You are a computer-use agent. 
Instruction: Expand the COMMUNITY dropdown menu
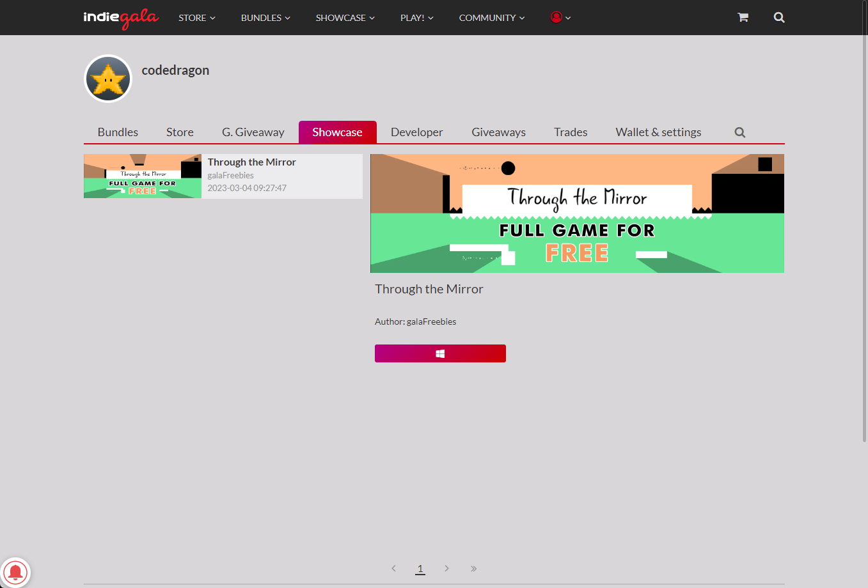(x=492, y=18)
